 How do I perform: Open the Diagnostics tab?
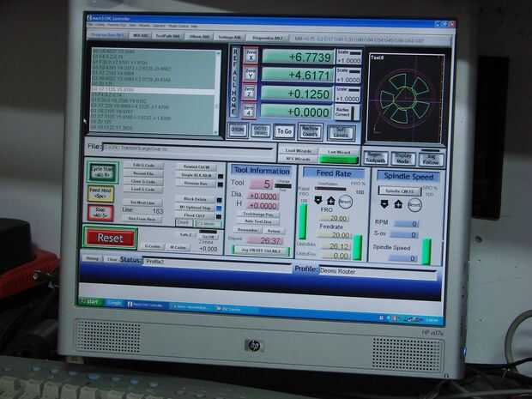point(268,38)
